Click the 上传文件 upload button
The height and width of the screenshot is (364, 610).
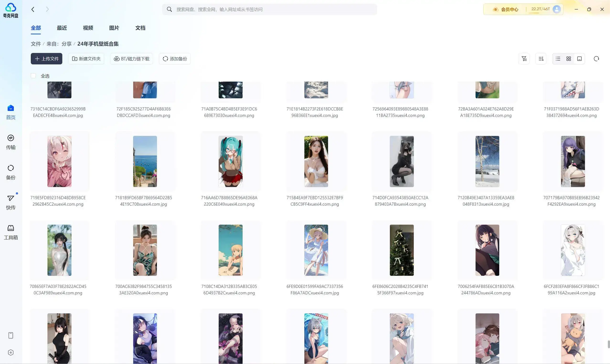[46, 59]
